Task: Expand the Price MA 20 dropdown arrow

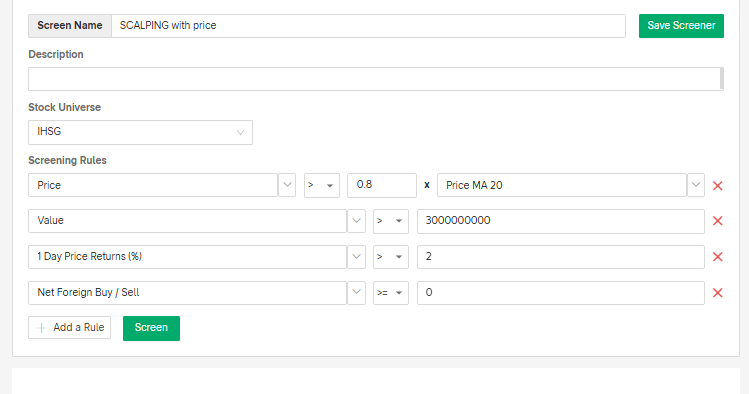Action: point(696,185)
